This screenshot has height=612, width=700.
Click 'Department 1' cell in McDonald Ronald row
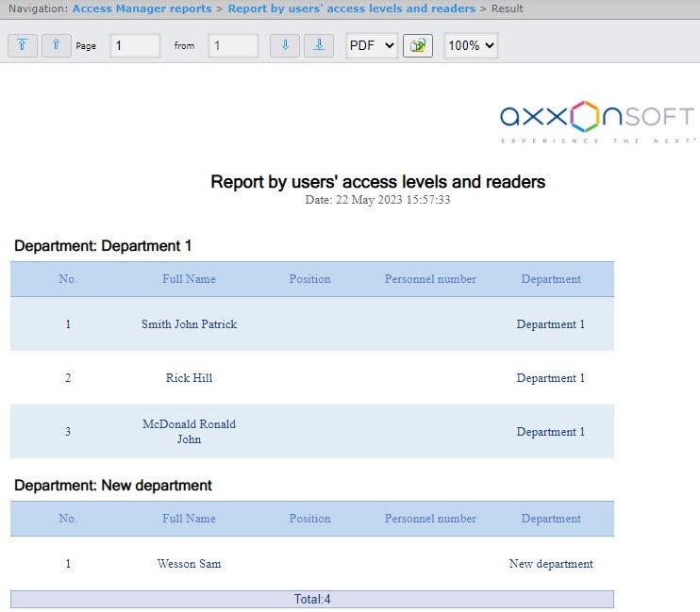coord(551,432)
